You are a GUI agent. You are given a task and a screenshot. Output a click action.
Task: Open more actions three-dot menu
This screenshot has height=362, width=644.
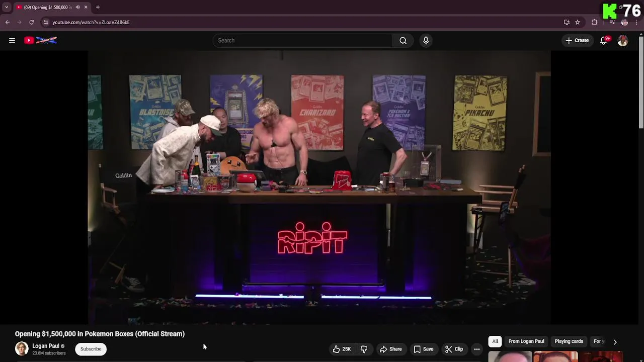(x=477, y=349)
